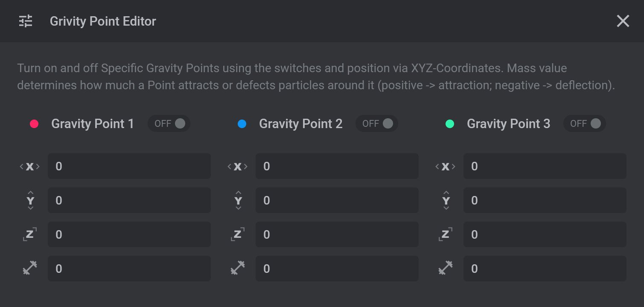The width and height of the screenshot is (644, 307).
Task: Click Gravity Point 2 Y axis icon
Action: [238, 200]
